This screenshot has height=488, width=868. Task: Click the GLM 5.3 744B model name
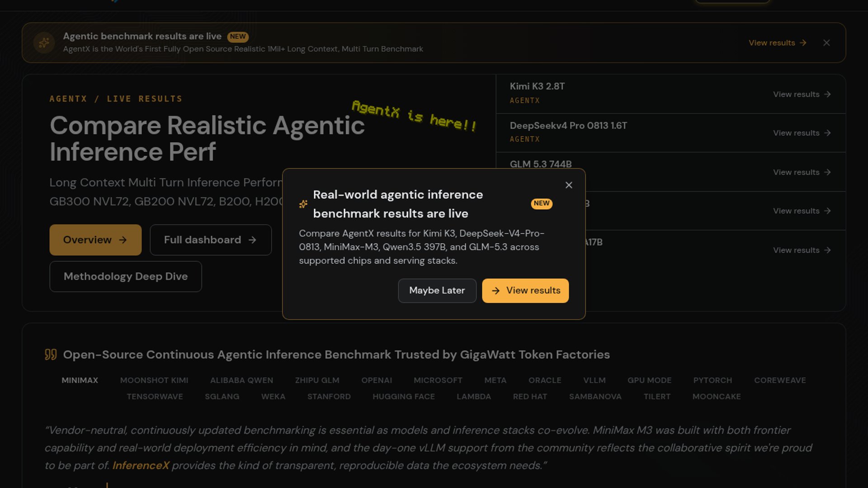pos(541,164)
